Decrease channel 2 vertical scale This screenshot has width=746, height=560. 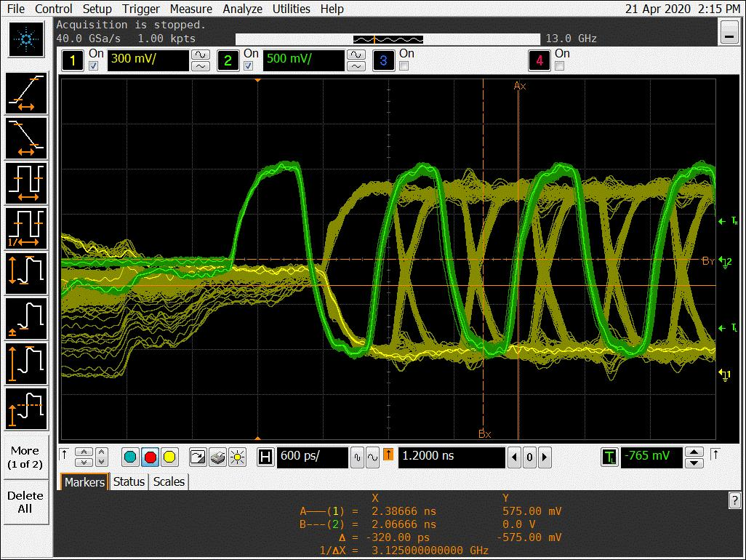[356, 66]
